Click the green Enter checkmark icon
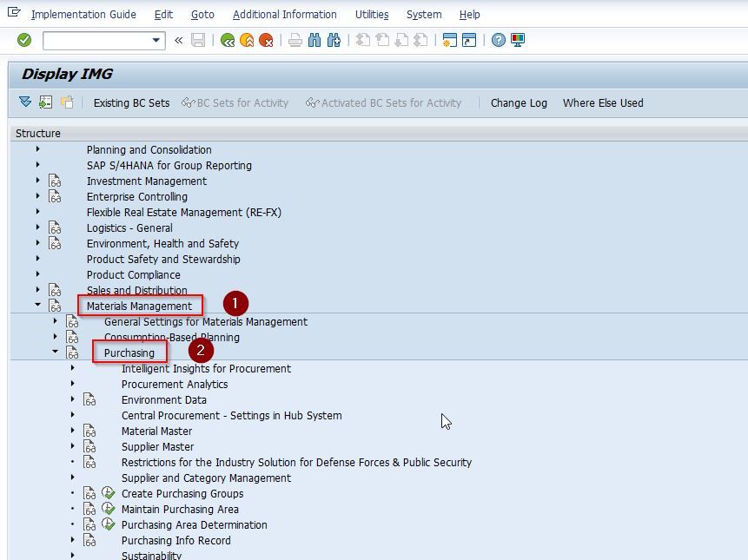 24,40
